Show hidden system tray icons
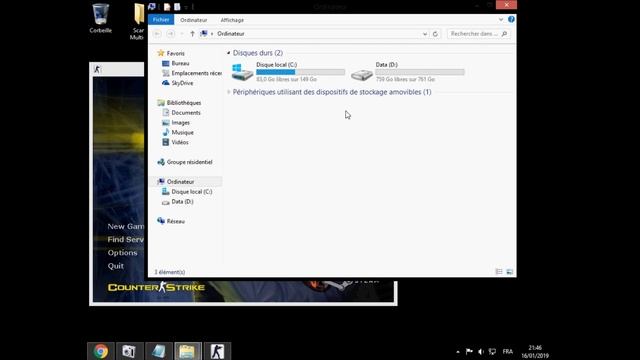Image resolution: width=640 pixels, height=360 pixels. [458, 351]
